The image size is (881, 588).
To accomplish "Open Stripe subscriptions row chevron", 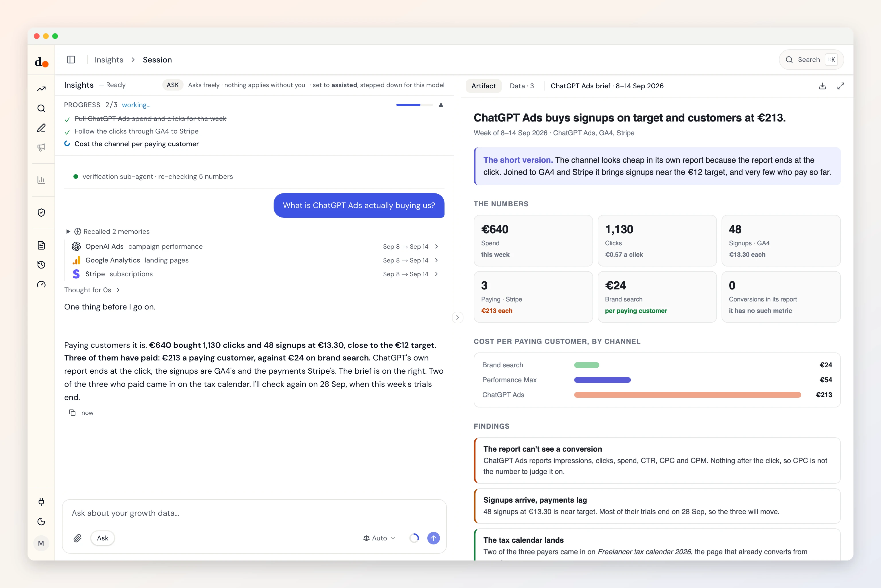I will click(436, 274).
